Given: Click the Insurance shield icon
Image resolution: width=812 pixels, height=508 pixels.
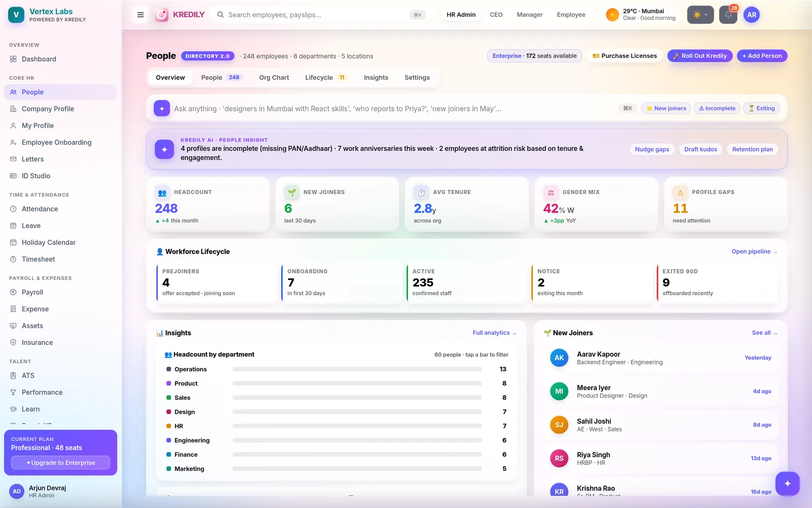Looking at the screenshot, I should tap(13, 342).
